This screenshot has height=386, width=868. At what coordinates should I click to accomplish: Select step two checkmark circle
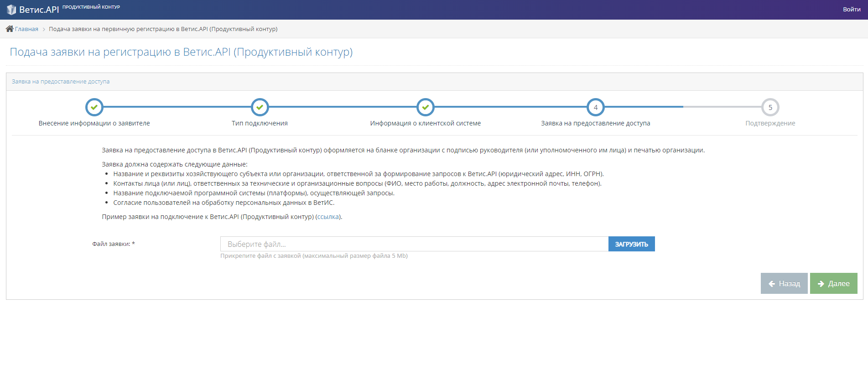pos(260,108)
